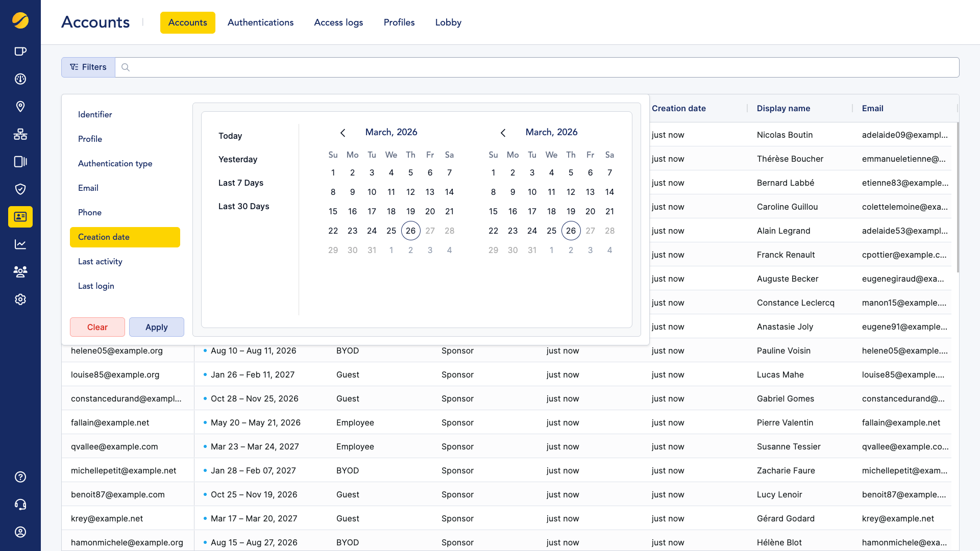
Task: Click the accounts search input field
Action: 536,67
